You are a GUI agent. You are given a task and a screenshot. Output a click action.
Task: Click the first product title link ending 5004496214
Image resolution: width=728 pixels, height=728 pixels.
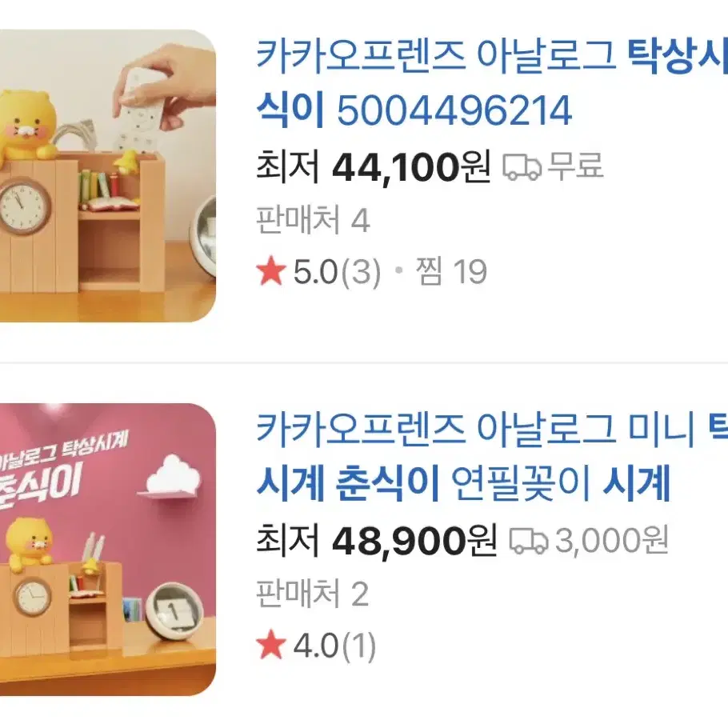coord(492,85)
